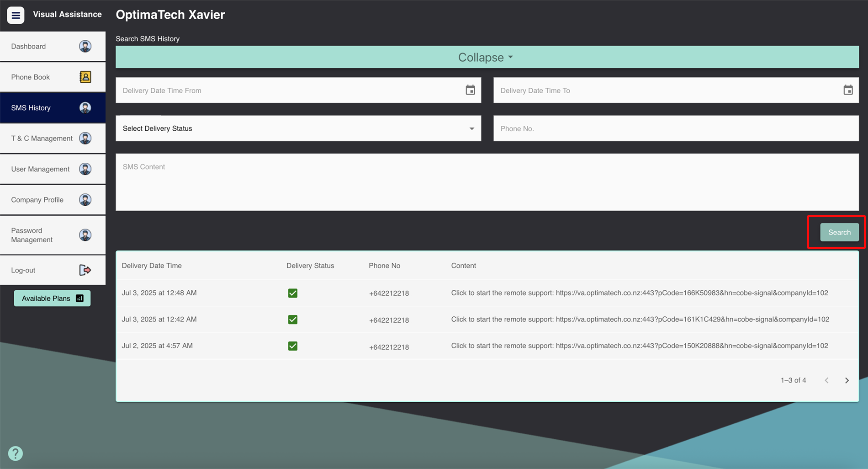Click the Phone Book contacts icon

[85, 77]
